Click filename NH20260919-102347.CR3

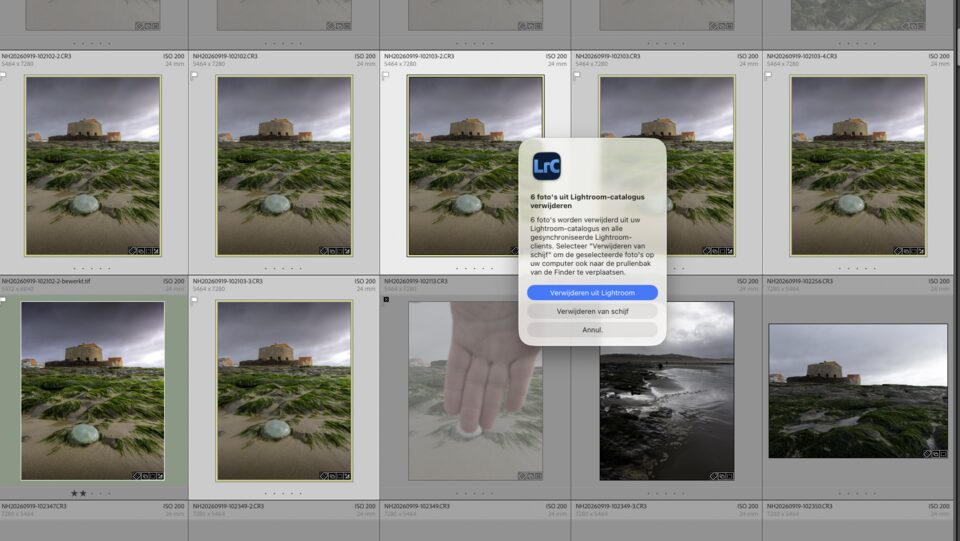pos(34,506)
